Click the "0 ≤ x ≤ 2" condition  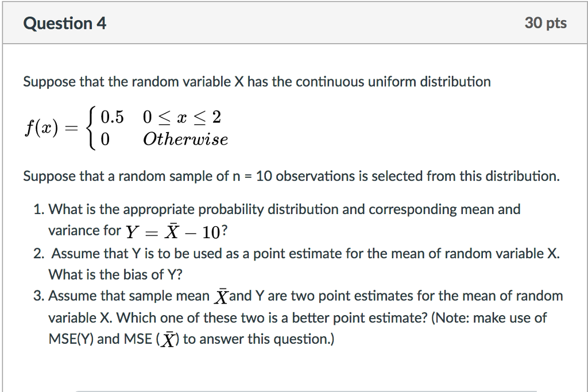click(182, 117)
